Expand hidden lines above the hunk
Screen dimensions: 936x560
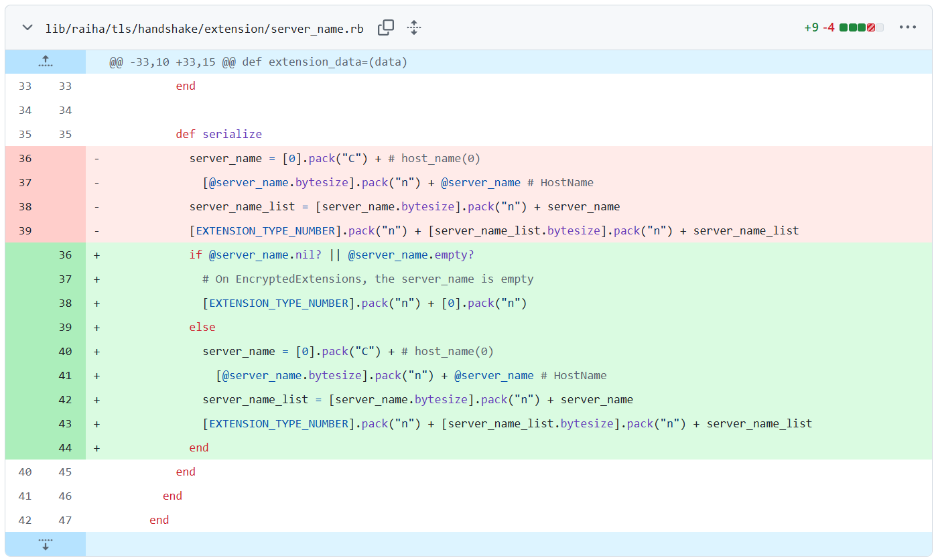(45, 62)
